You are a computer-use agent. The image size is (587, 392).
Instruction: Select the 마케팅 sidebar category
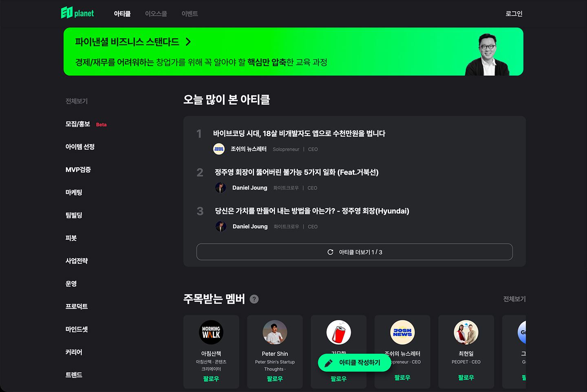[74, 192]
